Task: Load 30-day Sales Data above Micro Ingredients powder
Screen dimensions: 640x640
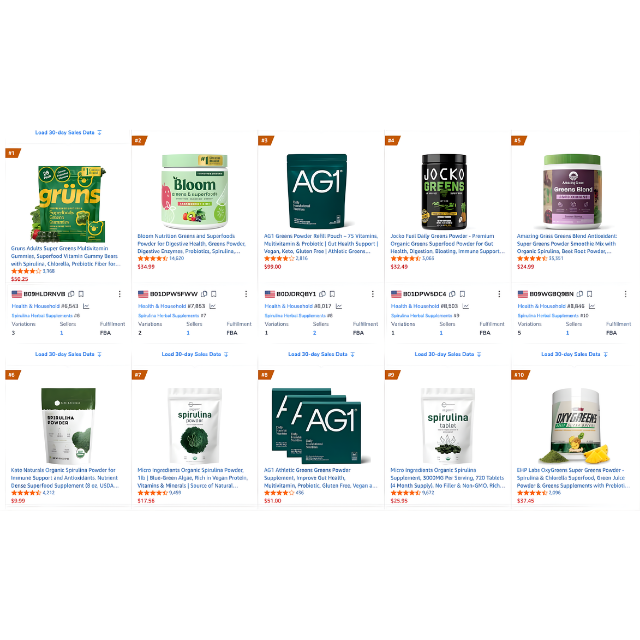Action: point(195,354)
